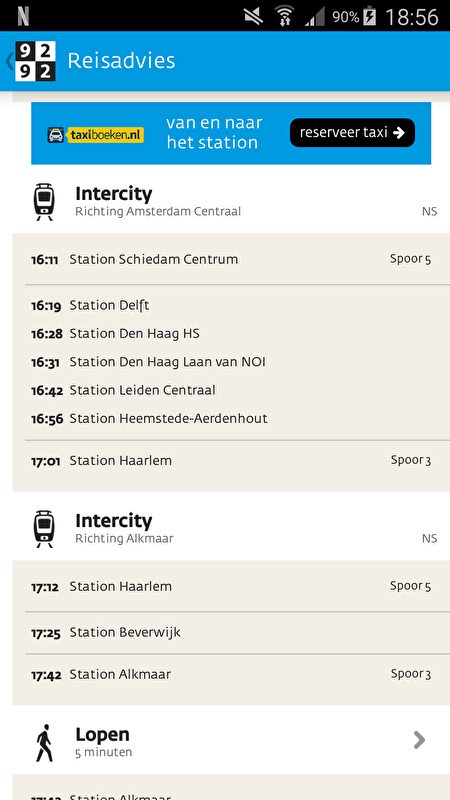Select the 17:01 Station Haarlem arrival row
Image resolution: width=450 pixels, height=800 pixels.
tap(231, 461)
